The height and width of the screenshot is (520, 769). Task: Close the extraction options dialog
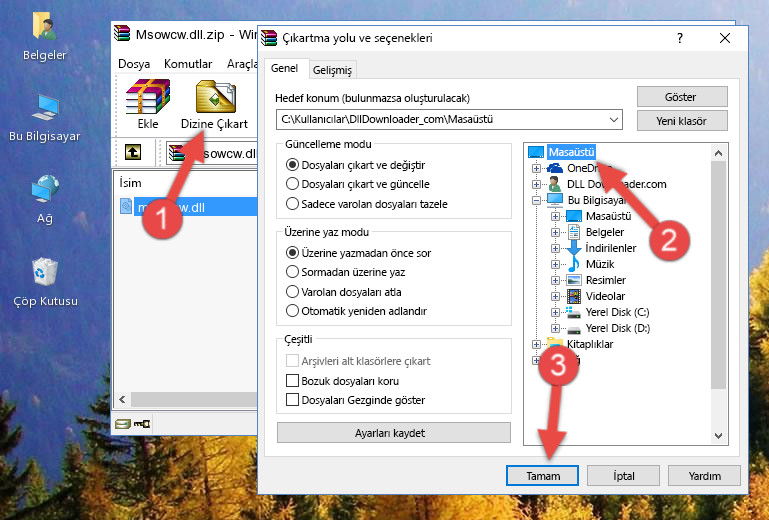[724, 38]
